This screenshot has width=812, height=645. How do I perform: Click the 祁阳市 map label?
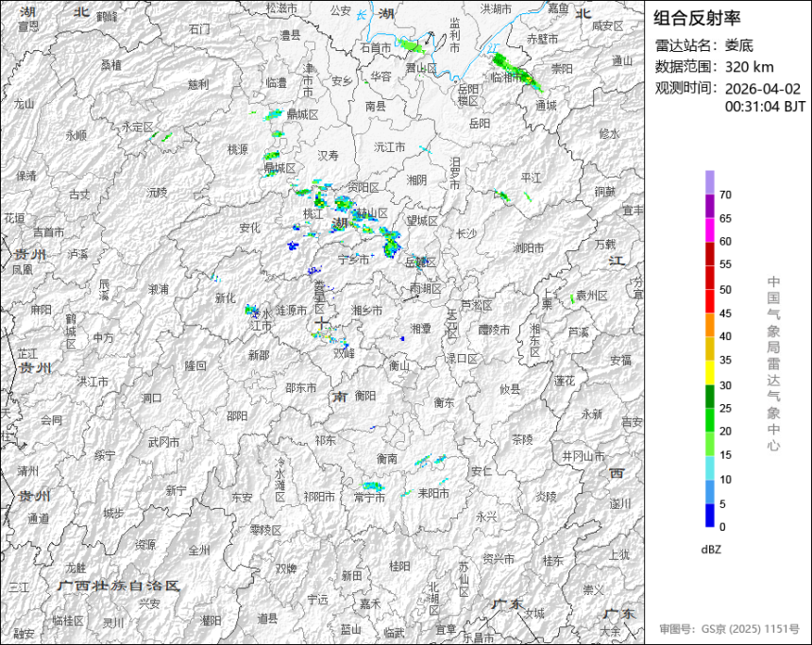click(x=319, y=497)
